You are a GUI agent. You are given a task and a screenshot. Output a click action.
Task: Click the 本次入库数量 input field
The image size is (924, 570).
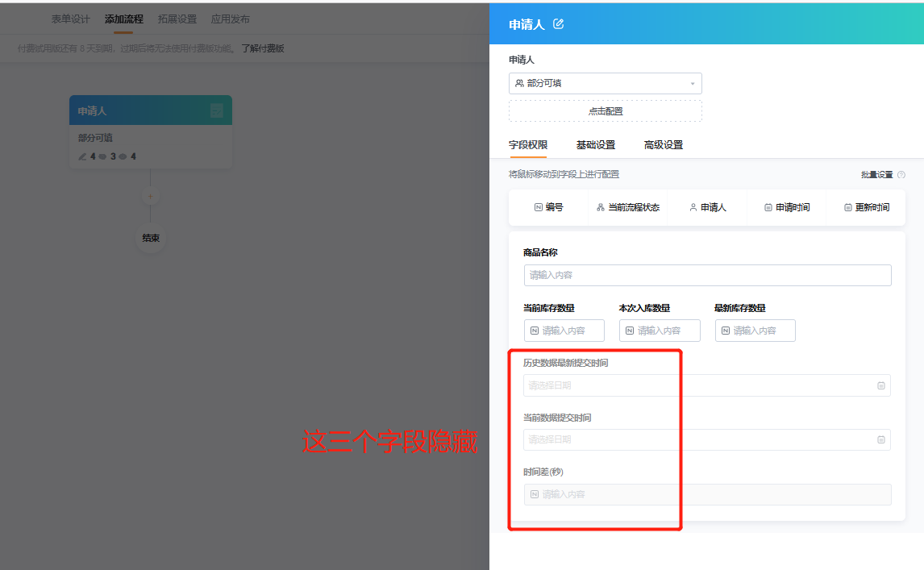(x=660, y=331)
